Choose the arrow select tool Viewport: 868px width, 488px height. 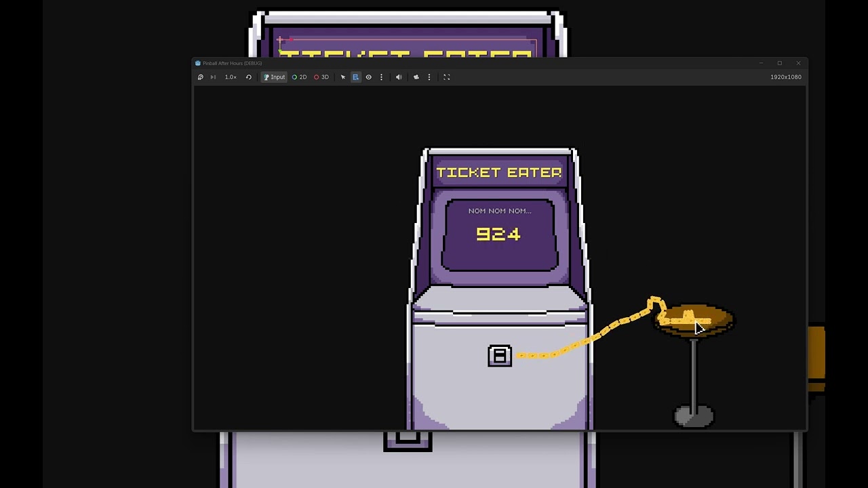click(x=343, y=77)
